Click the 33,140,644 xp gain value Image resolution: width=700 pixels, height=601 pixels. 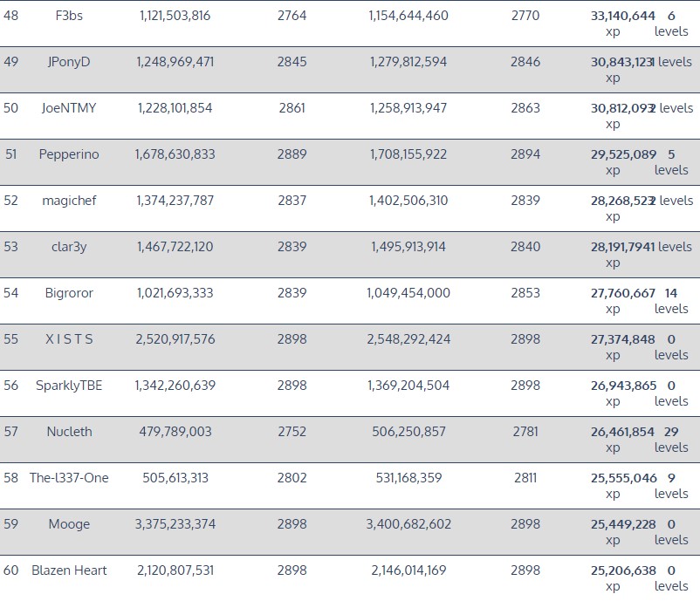622,16
